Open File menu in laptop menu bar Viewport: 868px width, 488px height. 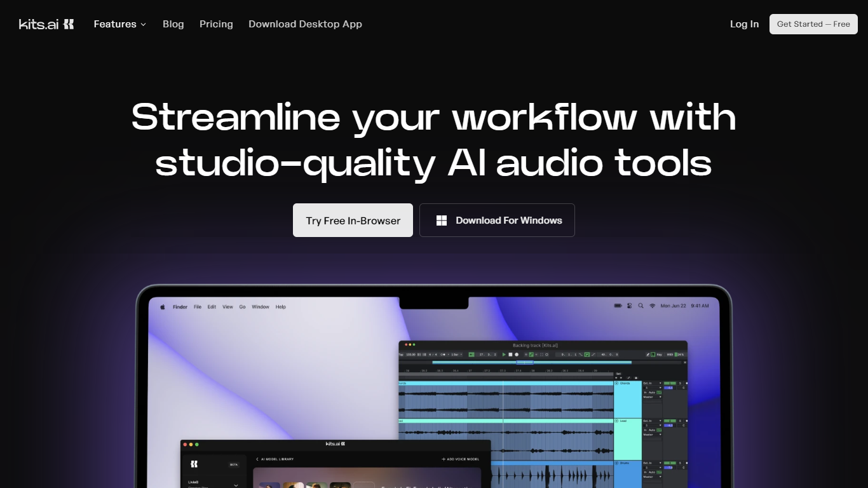click(x=198, y=307)
